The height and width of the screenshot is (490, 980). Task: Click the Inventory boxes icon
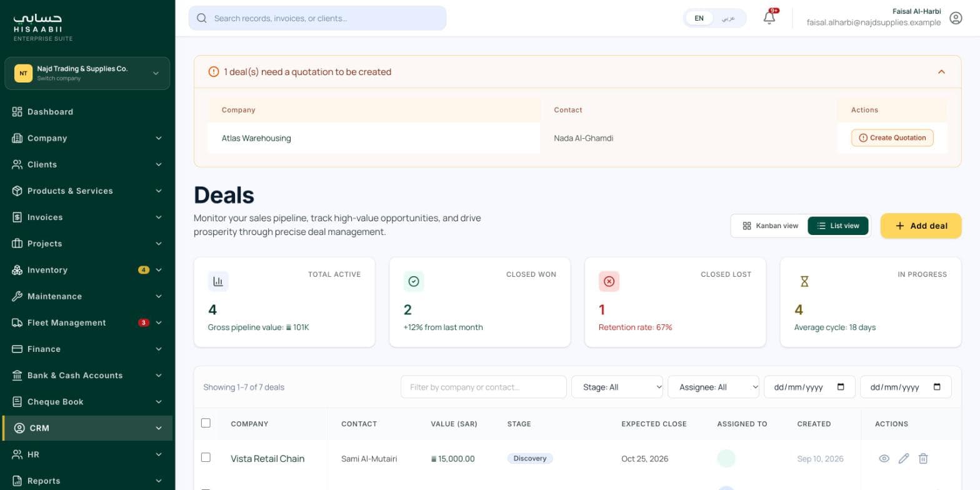coord(17,270)
